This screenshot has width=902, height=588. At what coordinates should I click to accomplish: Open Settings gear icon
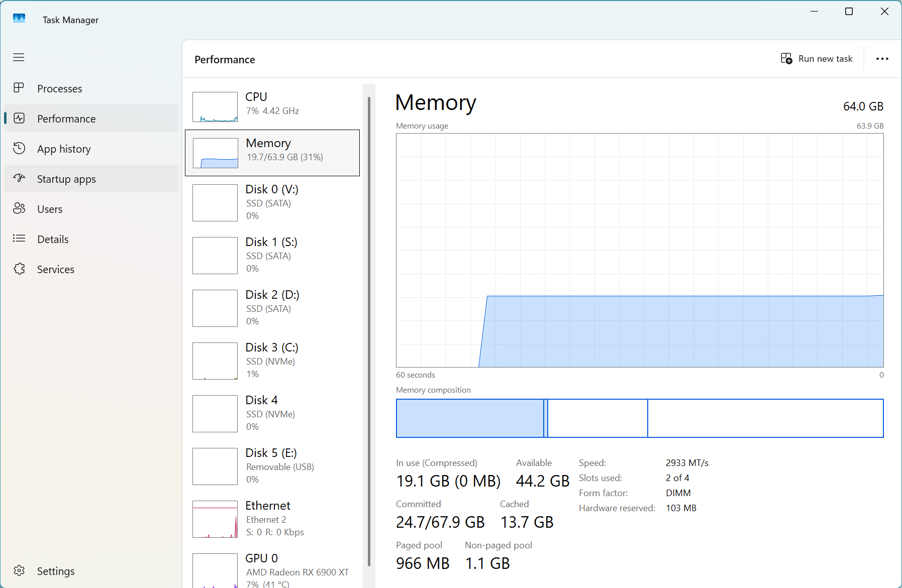coord(19,570)
